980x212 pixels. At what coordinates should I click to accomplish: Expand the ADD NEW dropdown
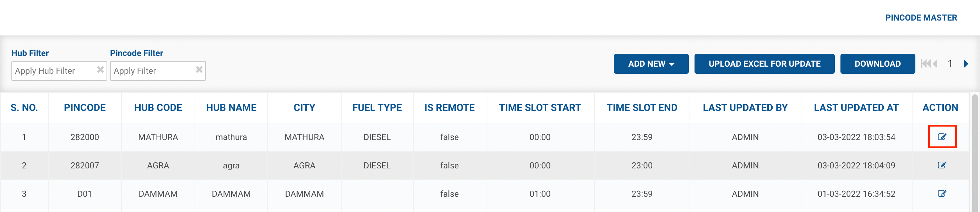tap(651, 64)
